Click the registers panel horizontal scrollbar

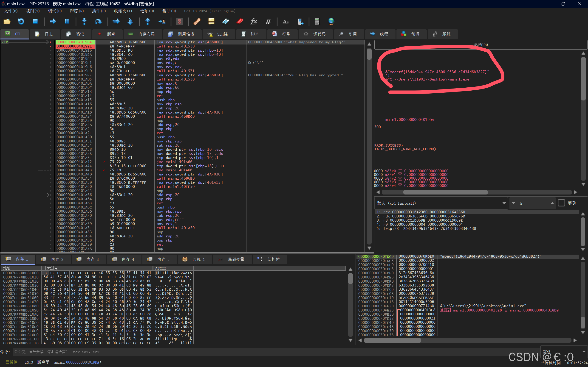tap(445, 192)
